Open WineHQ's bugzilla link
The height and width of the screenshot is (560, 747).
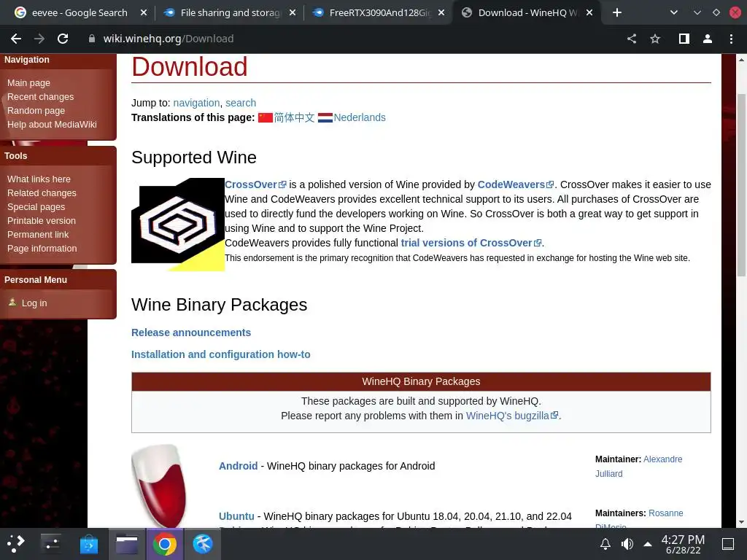[x=511, y=416]
